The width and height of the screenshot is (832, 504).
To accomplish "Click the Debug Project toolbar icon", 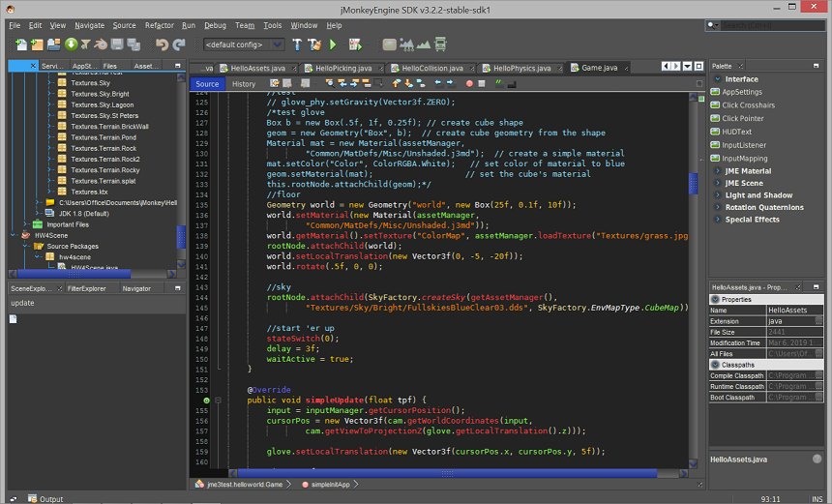I will tap(354, 44).
